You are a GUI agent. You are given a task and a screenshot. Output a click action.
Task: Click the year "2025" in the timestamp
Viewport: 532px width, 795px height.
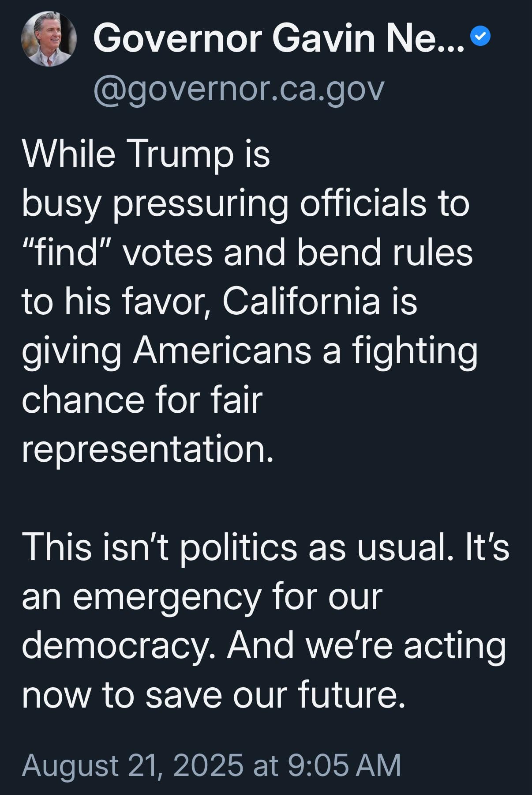(208, 765)
